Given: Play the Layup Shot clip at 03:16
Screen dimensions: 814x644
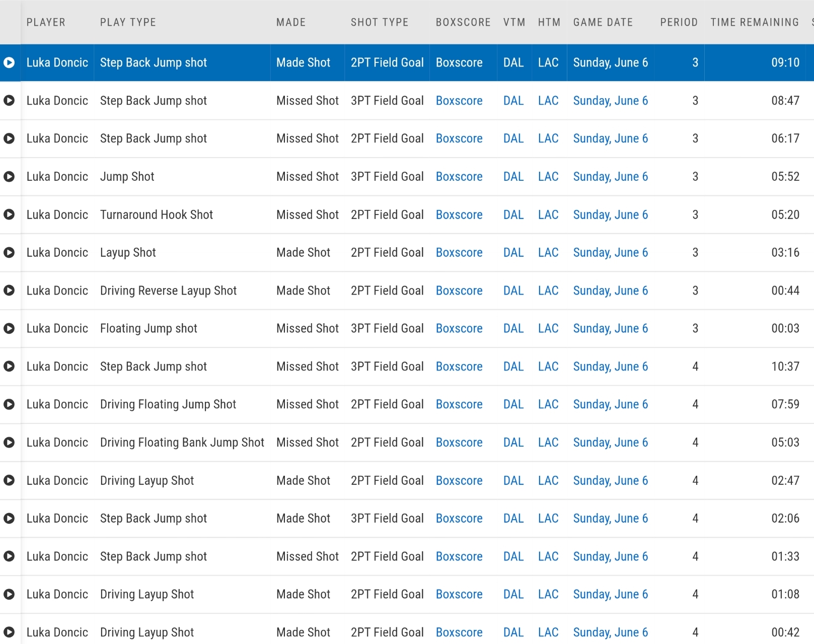Looking at the screenshot, I should (x=9, y=252).
